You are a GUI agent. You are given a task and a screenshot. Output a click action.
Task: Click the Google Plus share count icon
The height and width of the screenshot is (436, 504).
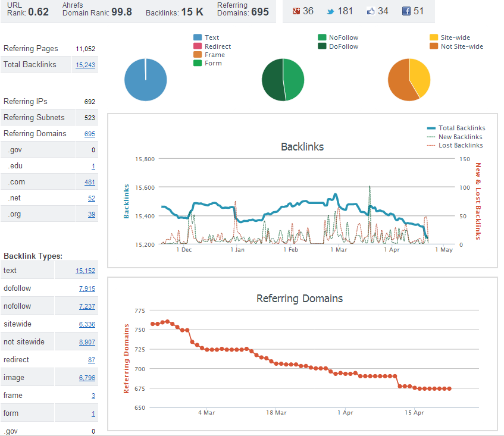pos(296,11)
